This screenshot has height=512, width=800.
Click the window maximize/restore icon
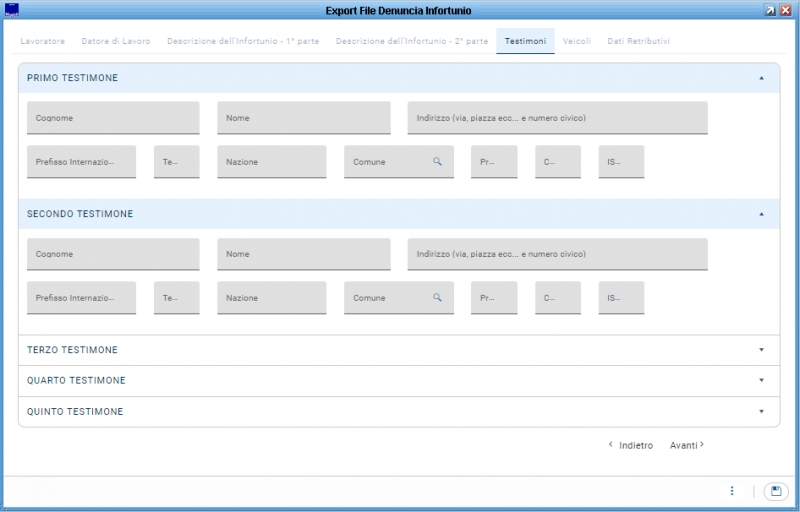point(770,10)
